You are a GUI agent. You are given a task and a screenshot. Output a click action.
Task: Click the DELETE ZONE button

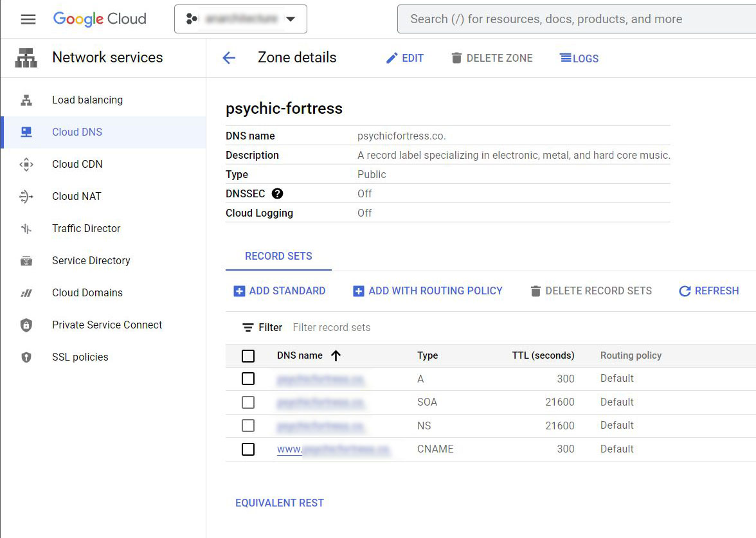pos(492,58)
